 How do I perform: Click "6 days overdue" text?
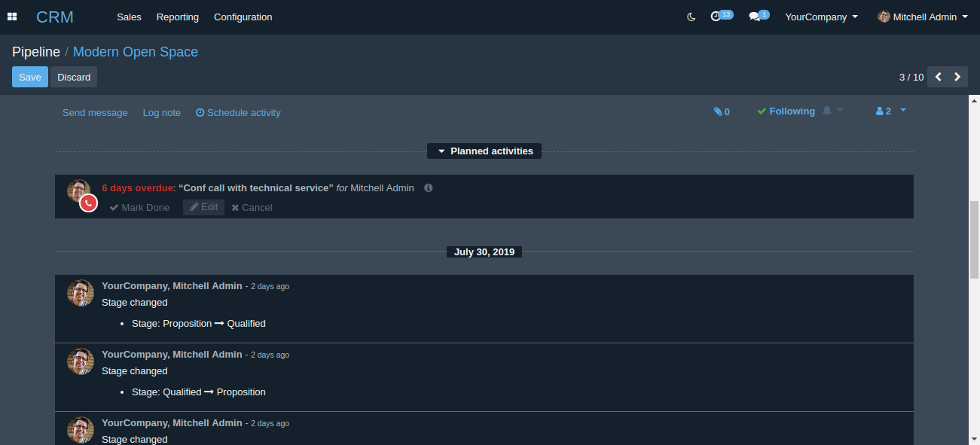click(137, 187)
